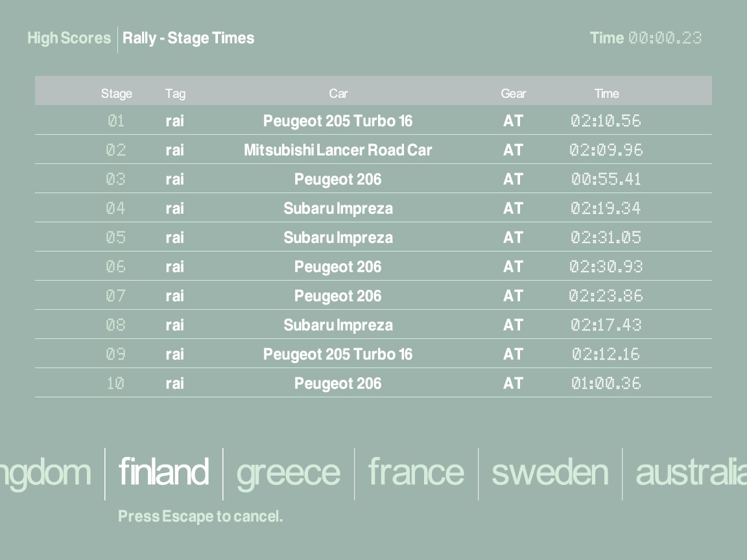Click the Car column header
This screenshot has height=560, width=747.
338,93
